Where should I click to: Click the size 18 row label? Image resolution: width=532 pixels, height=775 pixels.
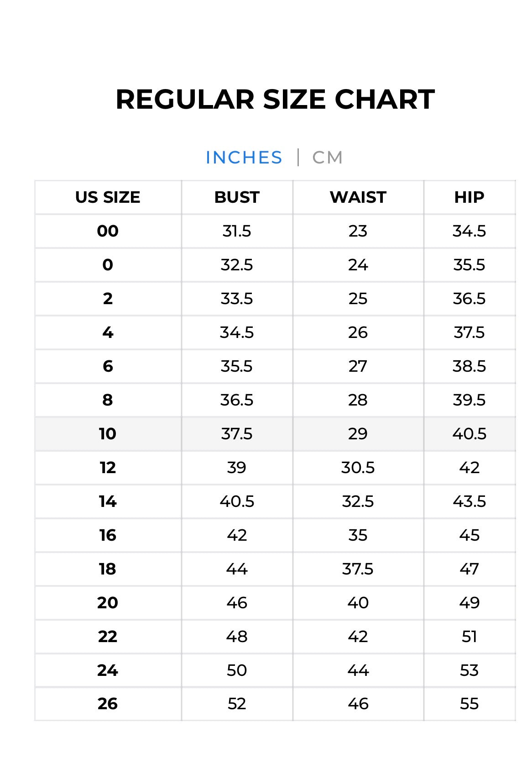pos(108,569)
